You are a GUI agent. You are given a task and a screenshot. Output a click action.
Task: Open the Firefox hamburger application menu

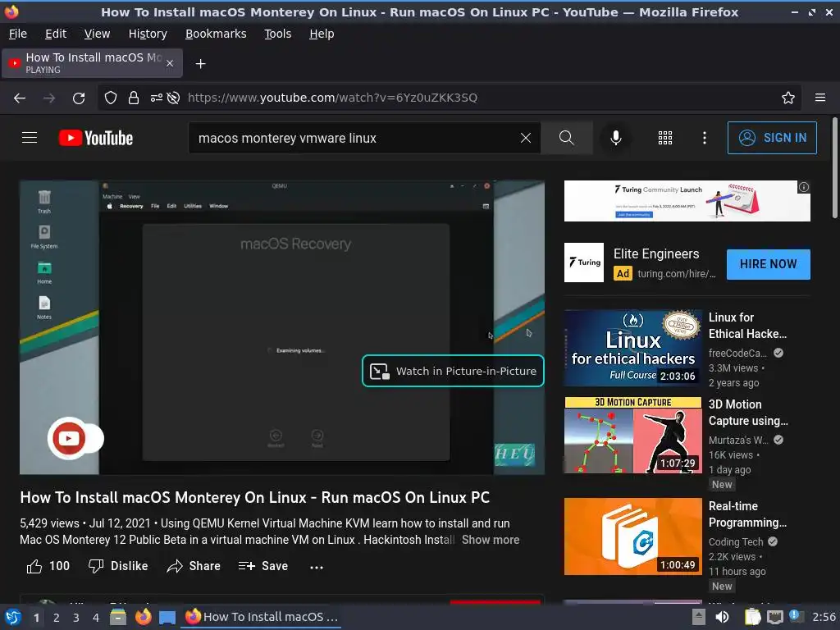[x=820, y=98]
